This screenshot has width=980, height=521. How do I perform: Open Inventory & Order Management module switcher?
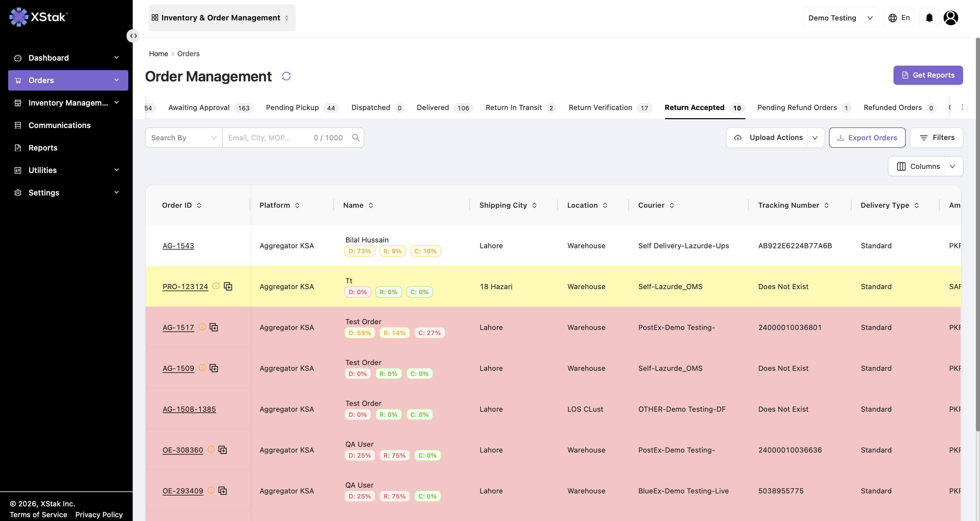point(222,18)
